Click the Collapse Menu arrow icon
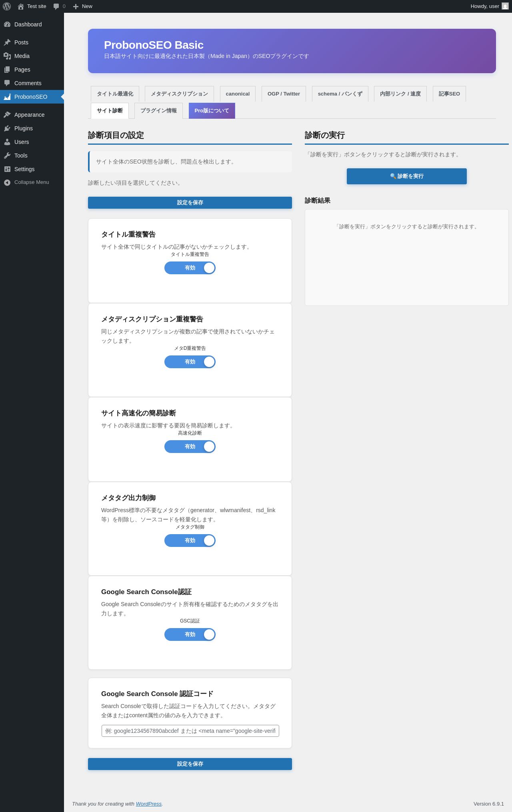Screen dimensions: 512x812 tap(7, 182)
